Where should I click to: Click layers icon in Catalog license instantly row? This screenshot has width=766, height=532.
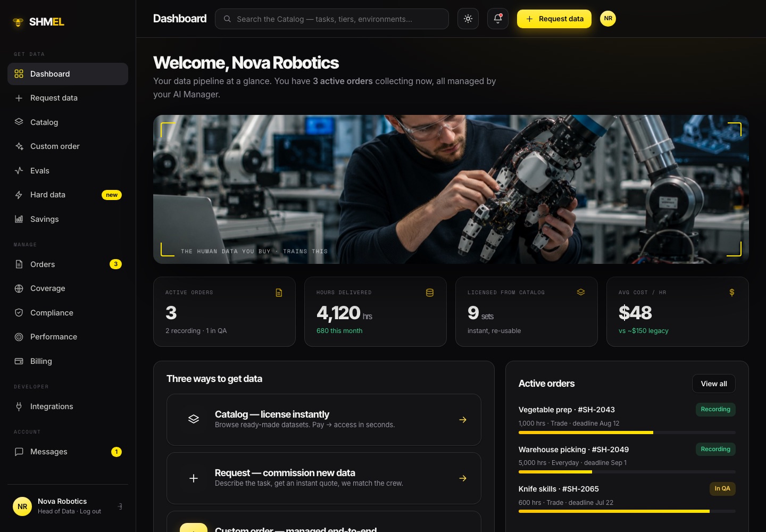(x=194, y=419)
